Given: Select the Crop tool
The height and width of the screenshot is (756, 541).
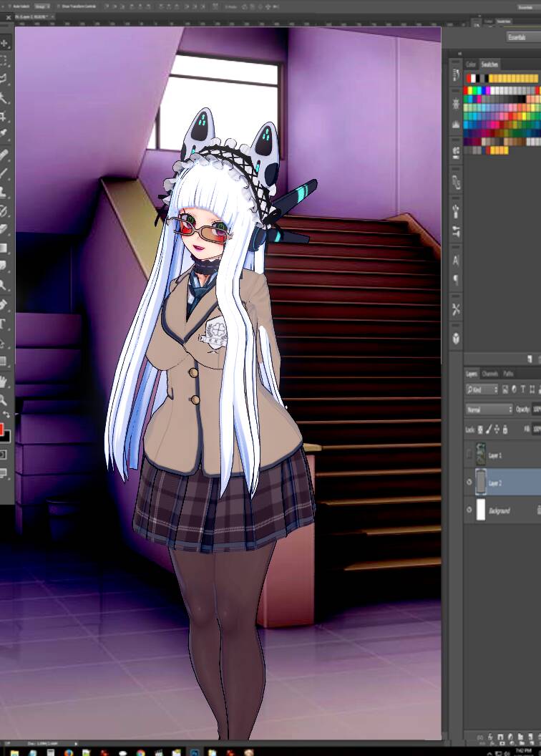Looking at the screenshot, I should [x=4, y=116].
